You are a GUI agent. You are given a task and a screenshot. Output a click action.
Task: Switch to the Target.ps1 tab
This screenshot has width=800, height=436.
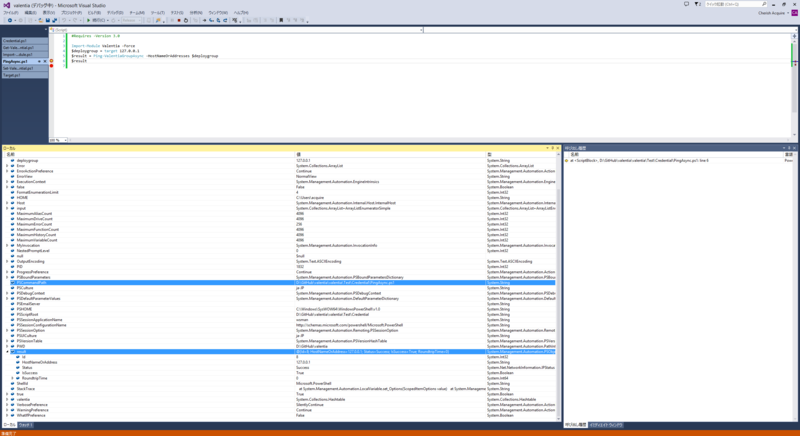(x=24, y=75)
